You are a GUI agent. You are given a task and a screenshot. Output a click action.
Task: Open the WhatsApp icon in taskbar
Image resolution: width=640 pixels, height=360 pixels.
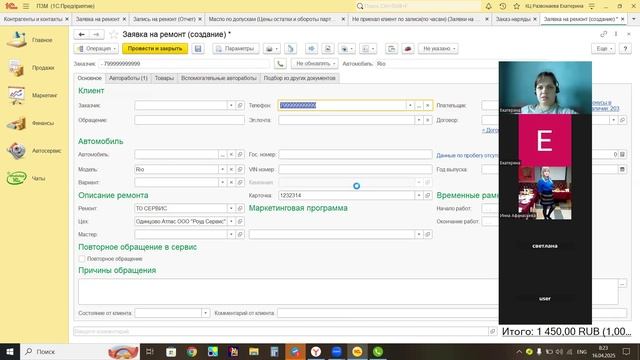(378, 351)
